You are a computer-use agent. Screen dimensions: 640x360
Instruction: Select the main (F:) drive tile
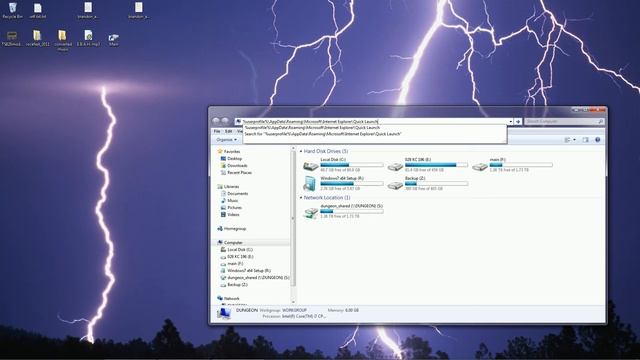512,164
